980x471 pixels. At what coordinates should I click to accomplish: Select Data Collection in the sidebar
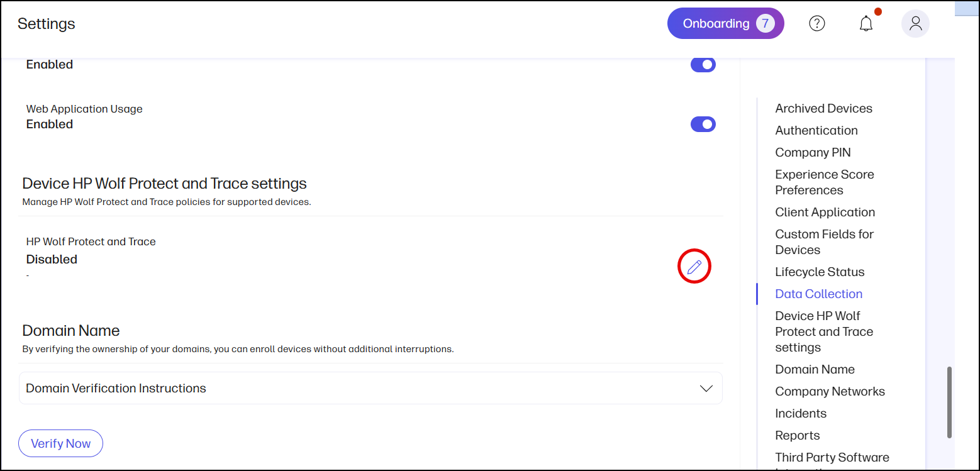click(818, 294)
